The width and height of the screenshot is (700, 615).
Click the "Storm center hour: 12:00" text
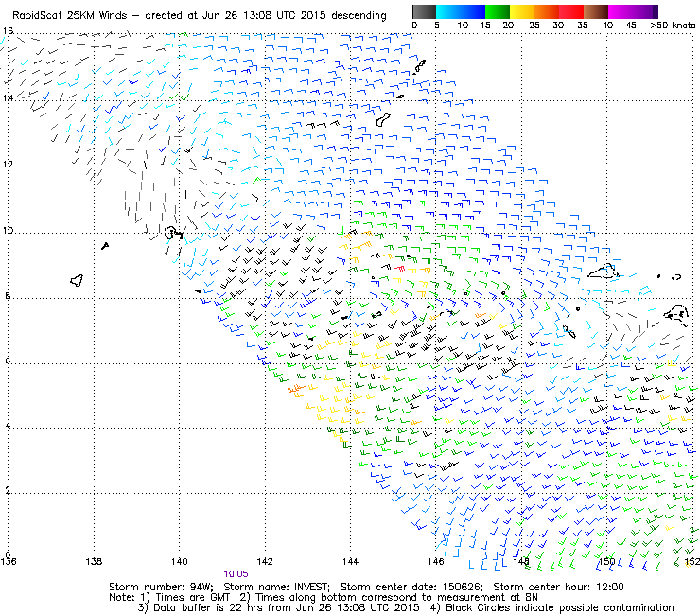558,587
